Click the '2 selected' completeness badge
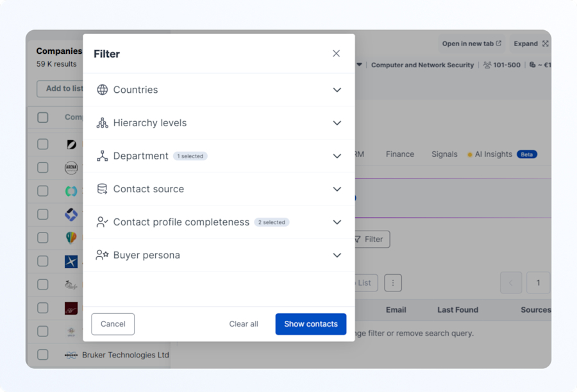The image size is (577, 392). (x=272, y=222)
